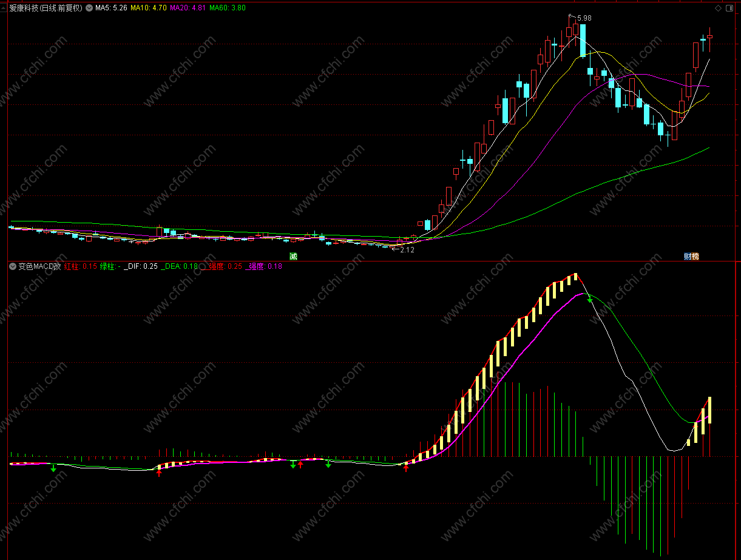Click the 2.12 low price label

click(x=407, y=249)
